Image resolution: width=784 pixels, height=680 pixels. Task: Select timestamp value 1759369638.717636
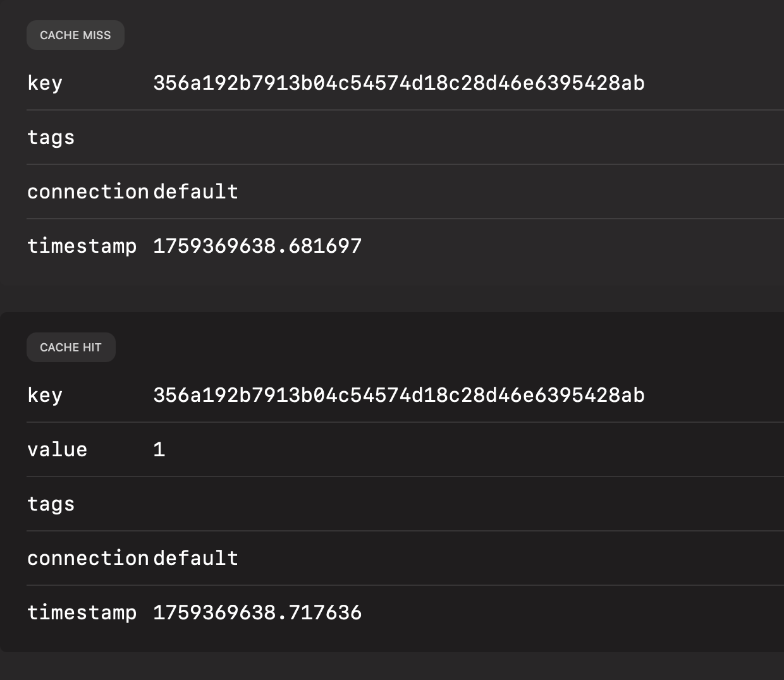(257, 612)
